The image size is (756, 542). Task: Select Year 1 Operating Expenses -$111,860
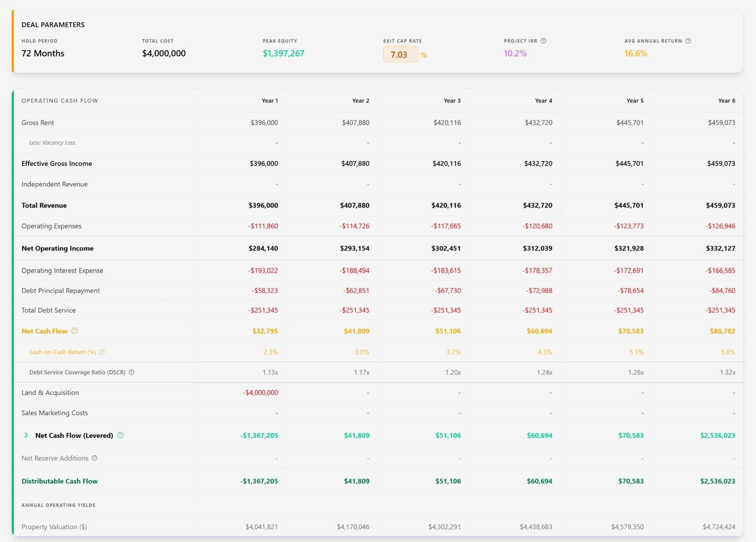[263, 226]
